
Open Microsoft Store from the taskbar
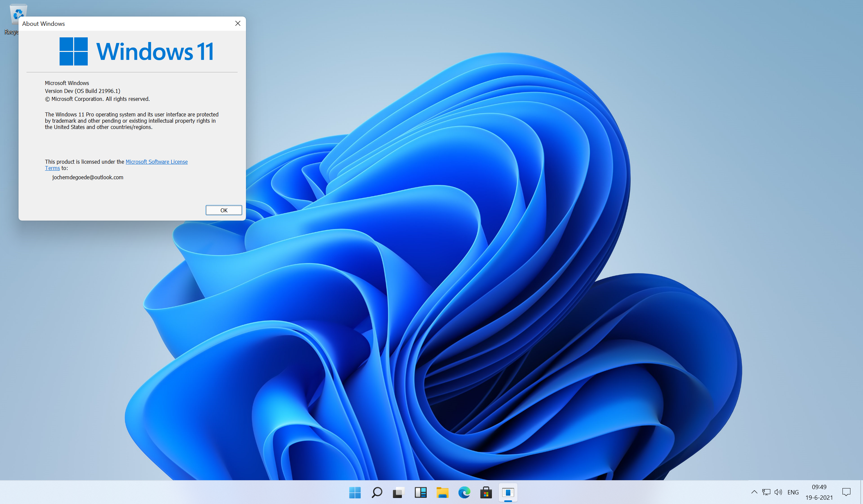(486, 492)
